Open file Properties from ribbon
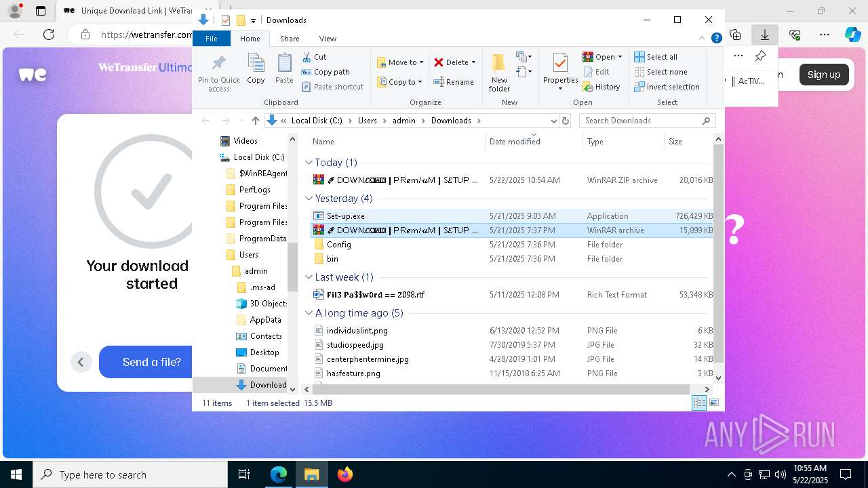This screenshot has width=868, height=488. [x=560, y=71]
